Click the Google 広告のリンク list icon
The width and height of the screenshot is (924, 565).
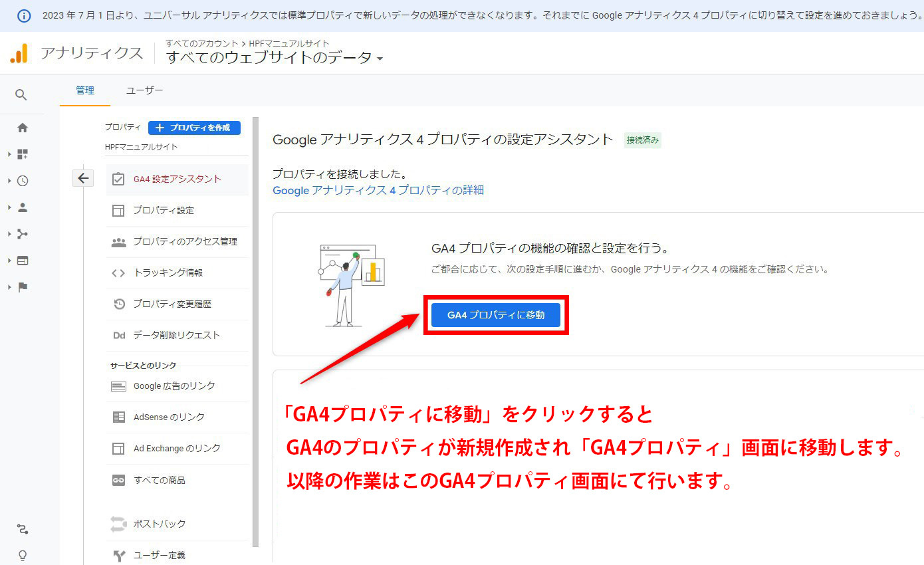click(x=118, y=386)
